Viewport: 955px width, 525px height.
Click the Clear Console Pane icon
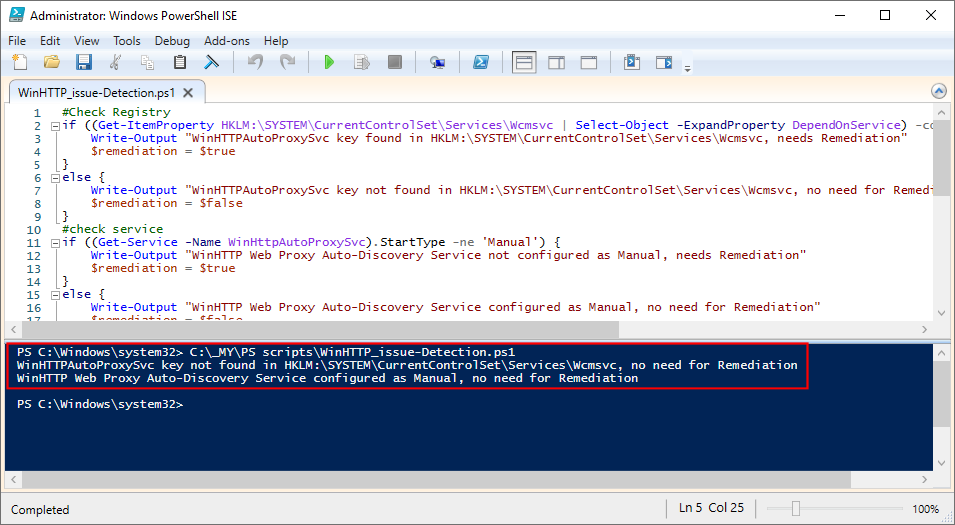coord(211,63)
